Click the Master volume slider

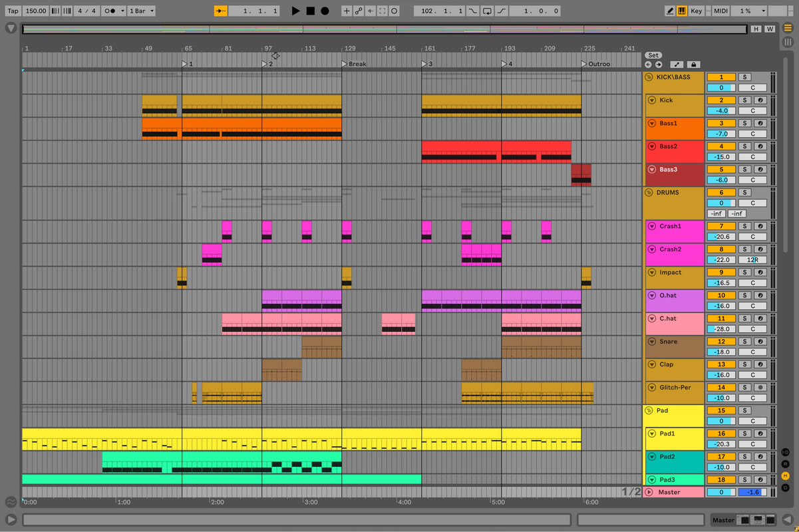tap(721, 492)
